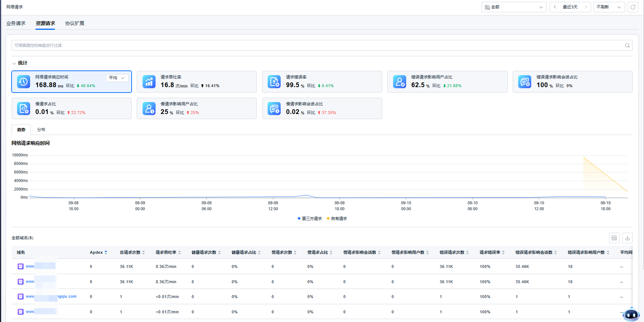Go to next time range arrow
The width and height of the screenshot is (644, 322).
586,7
